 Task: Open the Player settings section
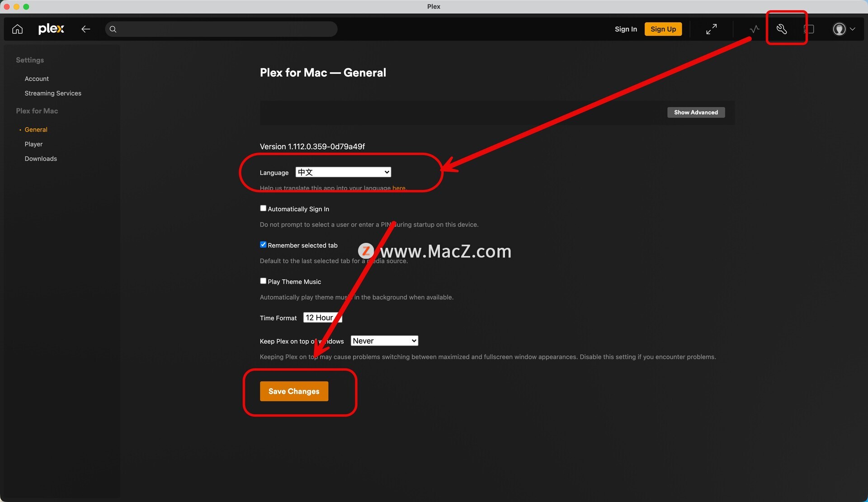pos(33,144)
